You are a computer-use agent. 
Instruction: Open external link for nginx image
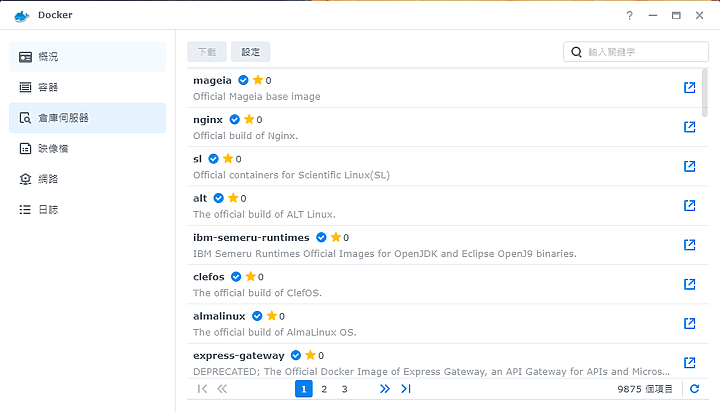(689, 127)
